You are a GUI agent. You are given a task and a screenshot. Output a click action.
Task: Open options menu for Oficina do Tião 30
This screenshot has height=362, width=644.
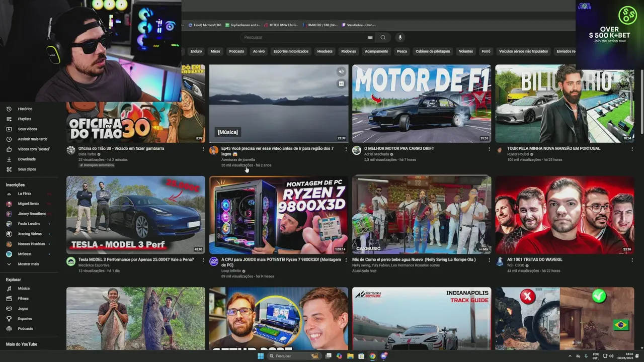coord(203,149)
